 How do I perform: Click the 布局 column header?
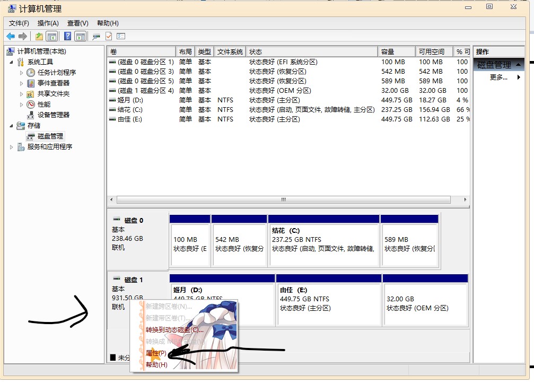pos(185,52)
